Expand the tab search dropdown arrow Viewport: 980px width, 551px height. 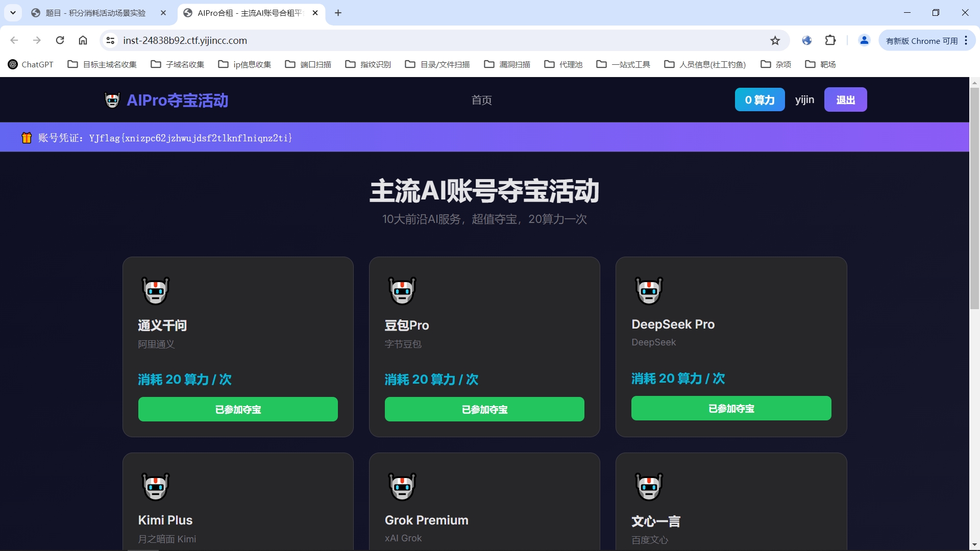(13, 13)
